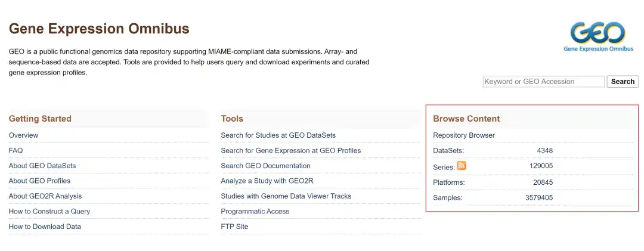Click the DataSets count 4348
The width and height of the screenshot is (644, 251).
(x=545, y=151)
